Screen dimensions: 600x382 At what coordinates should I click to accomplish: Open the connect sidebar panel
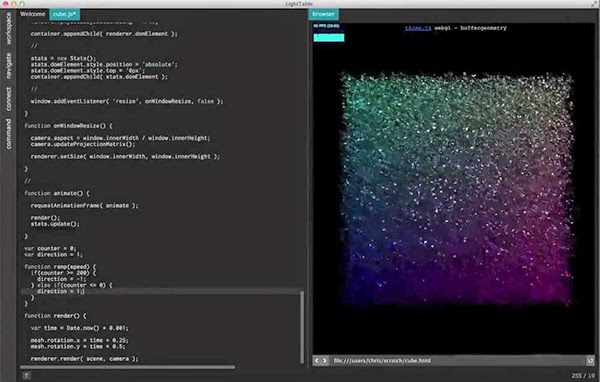(8, 99)
